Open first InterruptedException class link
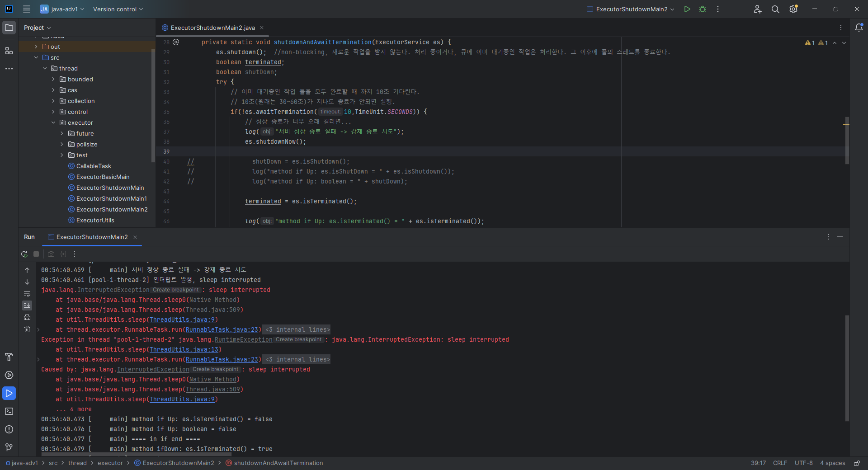The image size is (868, 470). (x=113, y=290)
